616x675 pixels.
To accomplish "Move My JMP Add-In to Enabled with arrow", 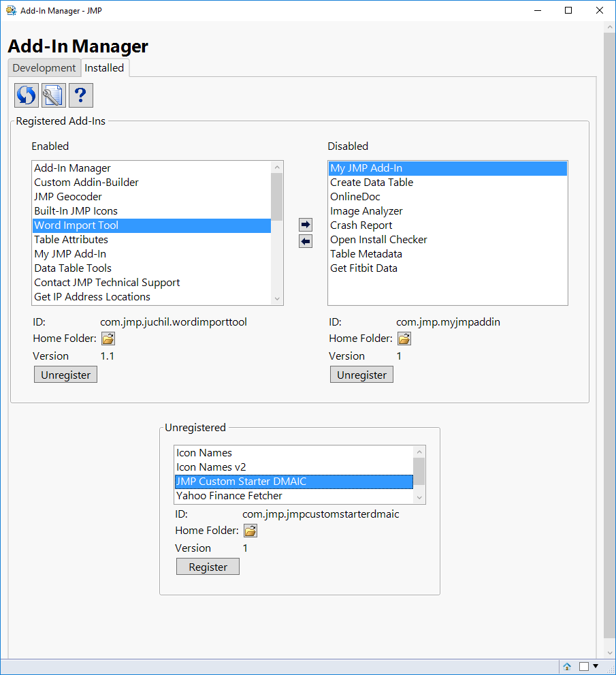I will [305, 240].
